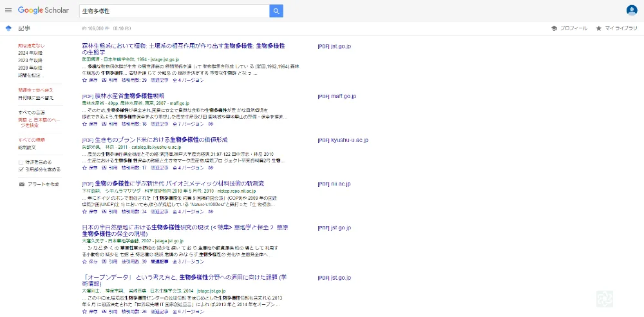Image resolution: width=644 pixels, height=317 pixels.
Task: Save the 森林生態系 article with star
Action: (x=89, y=80)
